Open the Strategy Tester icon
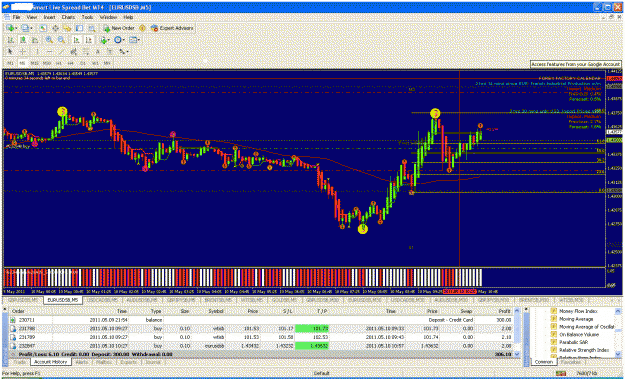 (92, 28)
